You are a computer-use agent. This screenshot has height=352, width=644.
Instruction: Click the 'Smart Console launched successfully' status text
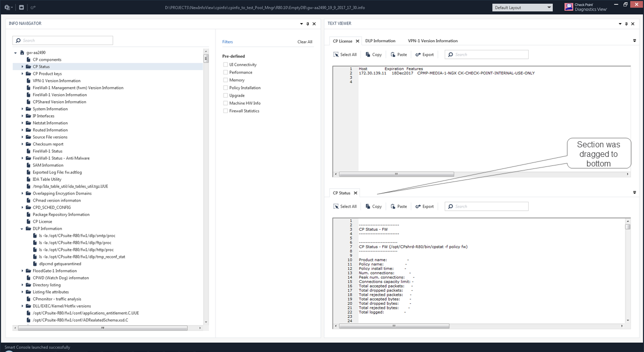coord(37,347)
